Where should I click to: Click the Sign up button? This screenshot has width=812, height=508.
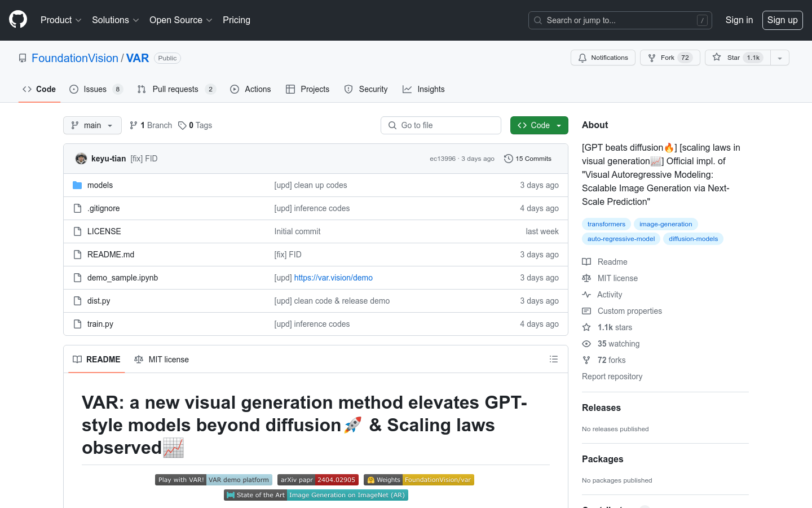tap(782, 20)
